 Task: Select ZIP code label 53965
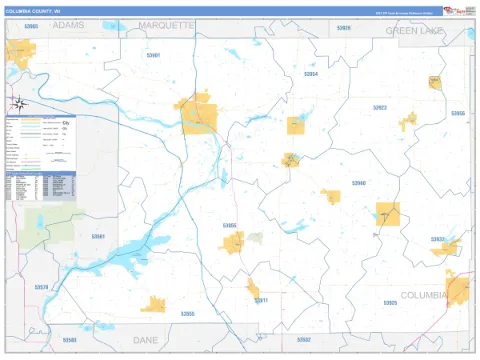coord(31,26)
